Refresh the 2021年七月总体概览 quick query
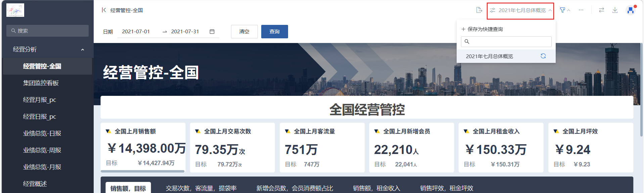Screen dimensions: 644x193 [543, 56]
